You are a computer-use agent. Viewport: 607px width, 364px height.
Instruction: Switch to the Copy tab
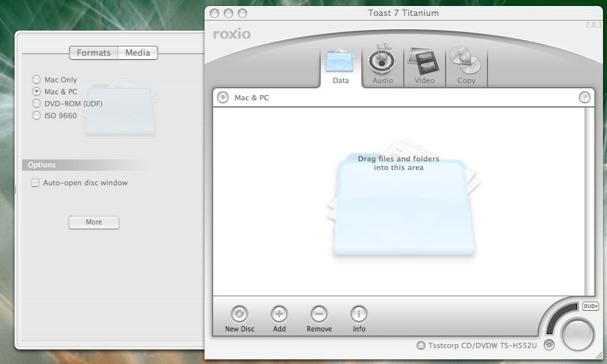click(x=466, y=65)
